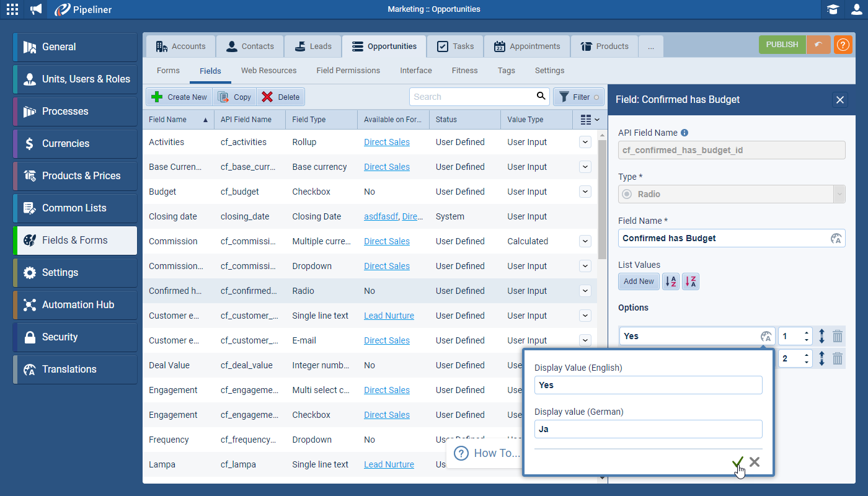Expand the Activities row action dropdown
The width and height of the screenshot is (868, 496).
click(x=585, y=141)
